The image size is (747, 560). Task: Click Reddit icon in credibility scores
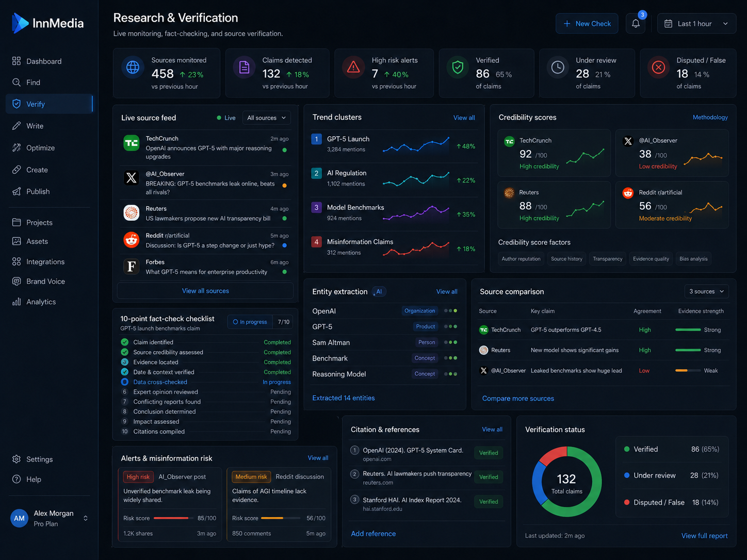tap(628, 193)
